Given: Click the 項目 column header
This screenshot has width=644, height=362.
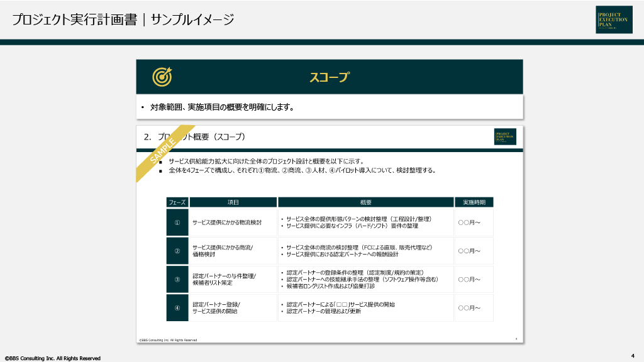Looking at the screenshot, I should point(233,202).
